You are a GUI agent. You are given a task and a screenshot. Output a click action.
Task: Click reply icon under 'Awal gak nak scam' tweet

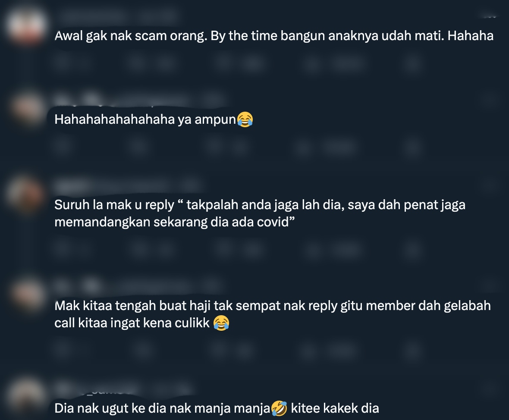click(62, 63)
